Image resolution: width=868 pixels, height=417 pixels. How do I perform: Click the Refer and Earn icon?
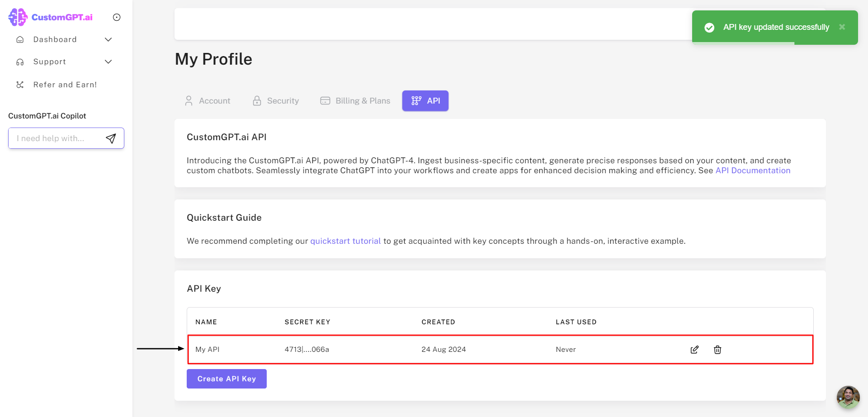(x=20, y=85)
